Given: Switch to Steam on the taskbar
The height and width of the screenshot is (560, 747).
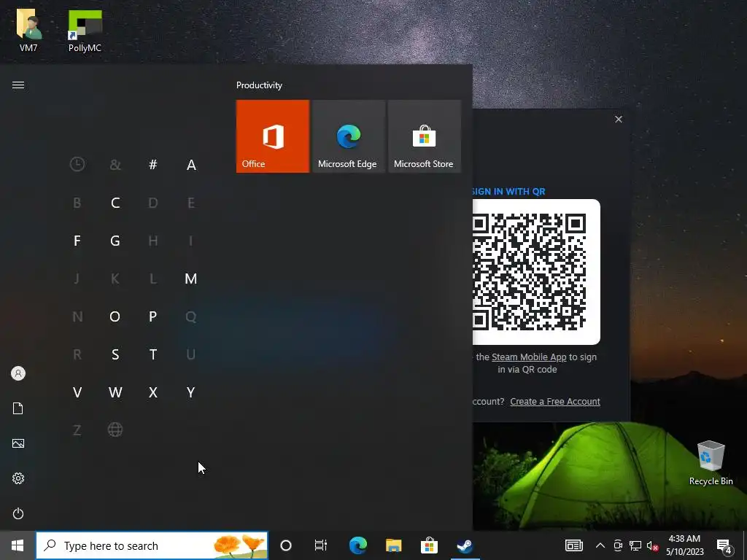Looking at the screenshot, I should point(465,545).
